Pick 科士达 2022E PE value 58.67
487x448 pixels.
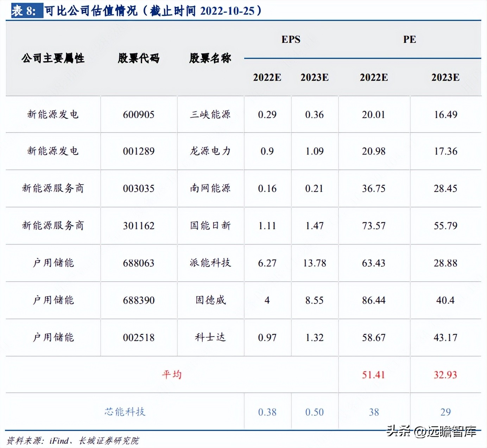coord(374,338)
